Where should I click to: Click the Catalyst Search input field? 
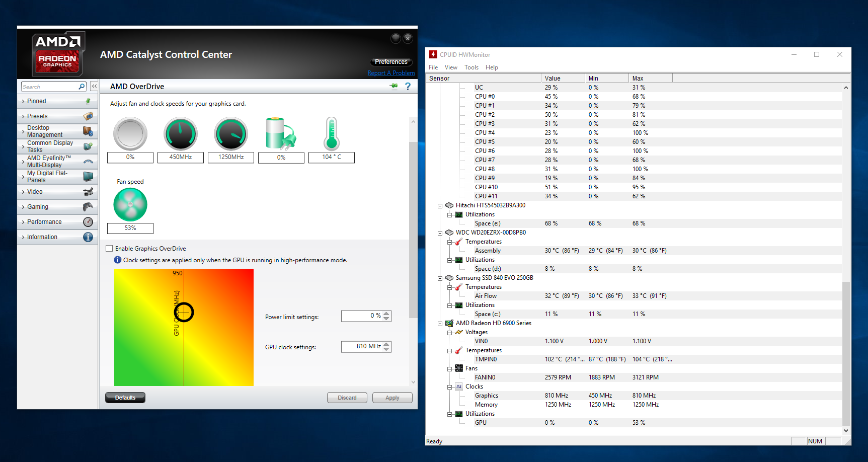click(49, 87)
